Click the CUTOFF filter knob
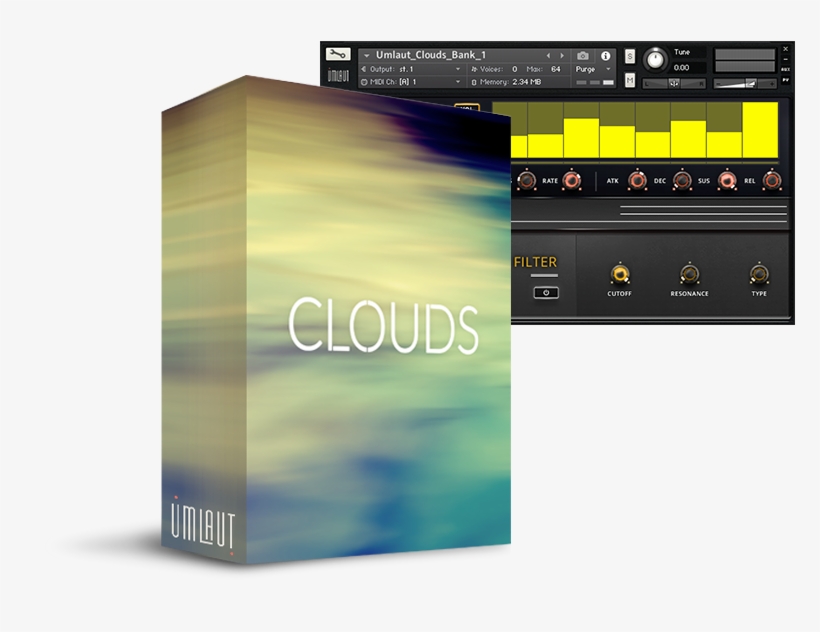Screen dimensions: 820x632 (x=620, y=274)
